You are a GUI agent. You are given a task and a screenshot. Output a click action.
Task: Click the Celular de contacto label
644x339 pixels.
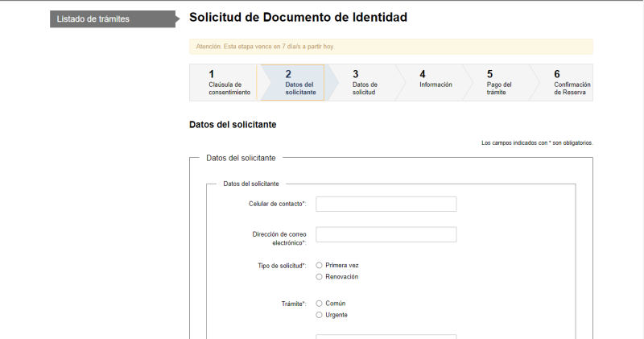[x=277, y=204]
